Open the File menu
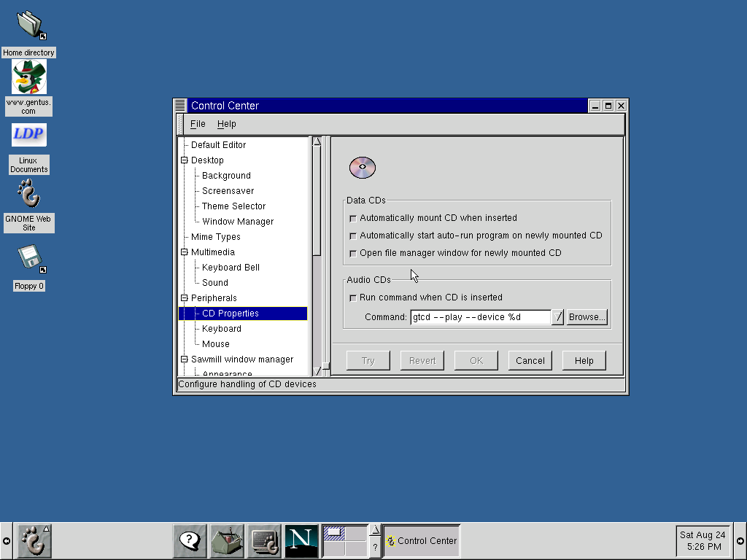Viewport: 747px width, 560px height. [198, 124]
